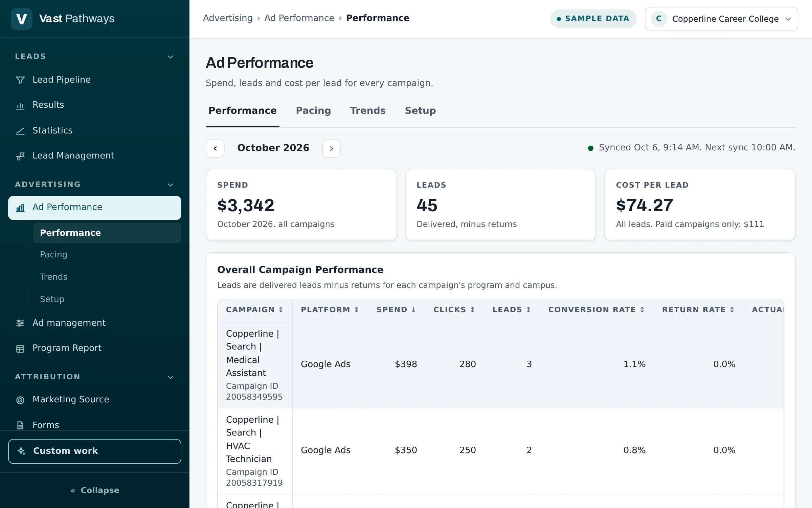
Task: Open Lead Pipeline funnel icon
Action: [x=20, y=80]
